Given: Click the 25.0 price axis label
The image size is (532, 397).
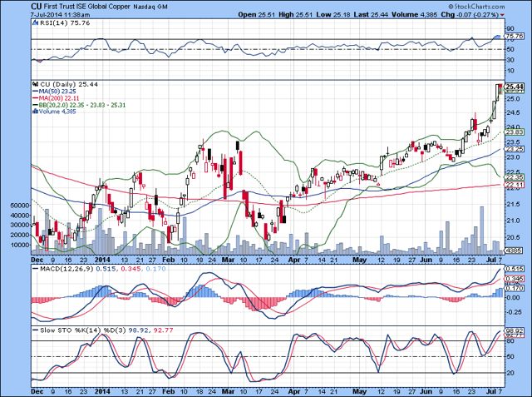Looking at the screenshot, I should [513, 99].
